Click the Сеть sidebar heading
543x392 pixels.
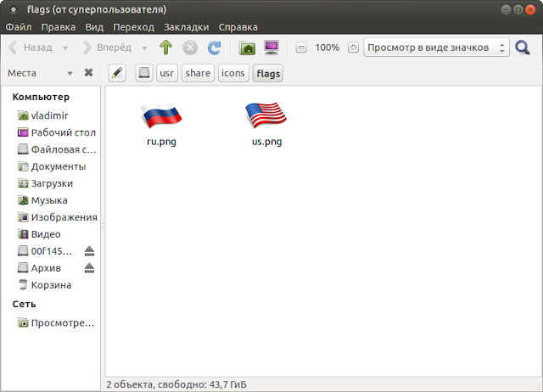pyautogui.click(x=25, y=304)
